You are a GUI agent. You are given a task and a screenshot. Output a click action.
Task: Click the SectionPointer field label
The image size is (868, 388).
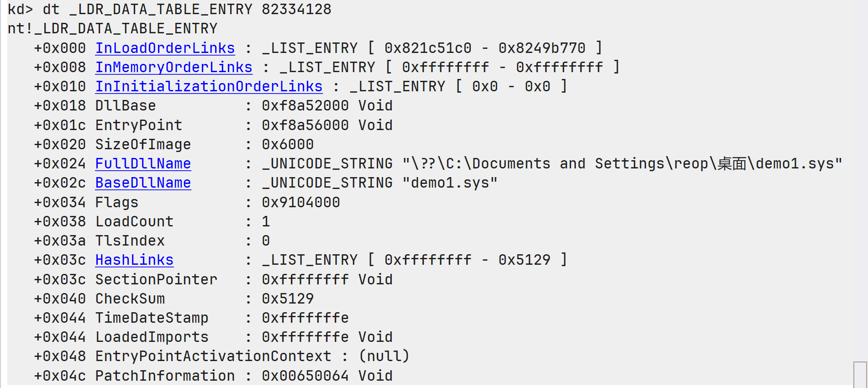(156, 279)
